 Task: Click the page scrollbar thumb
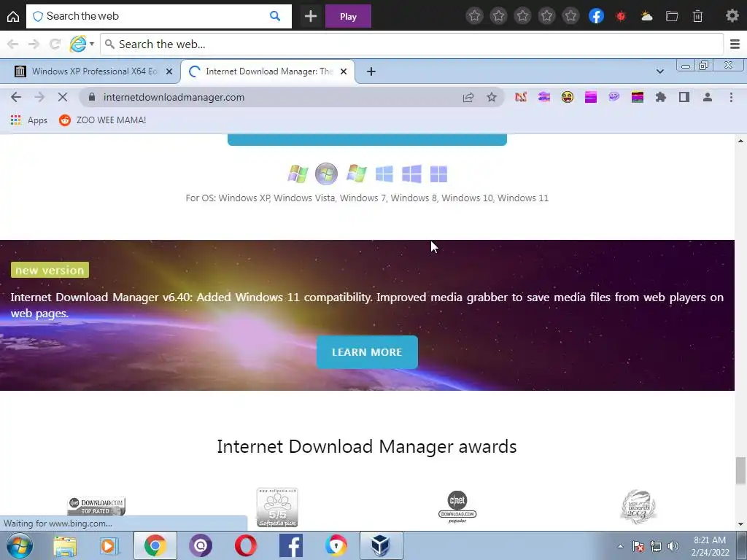pos(740,470)
